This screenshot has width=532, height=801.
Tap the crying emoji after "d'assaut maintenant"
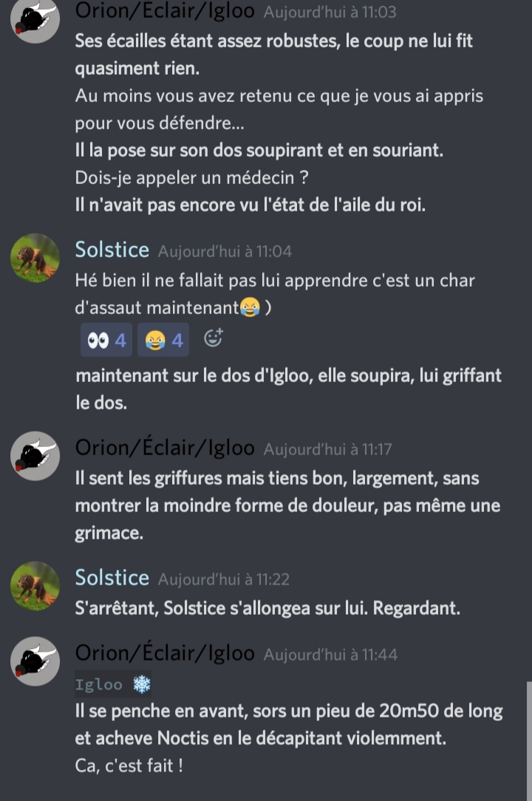pyautogui.click(x=250, y=307)
